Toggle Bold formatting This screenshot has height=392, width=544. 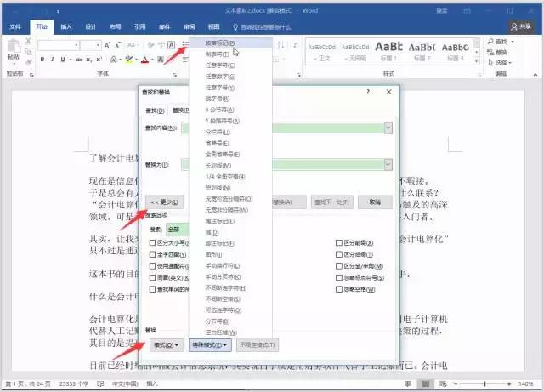pos(42,60)
